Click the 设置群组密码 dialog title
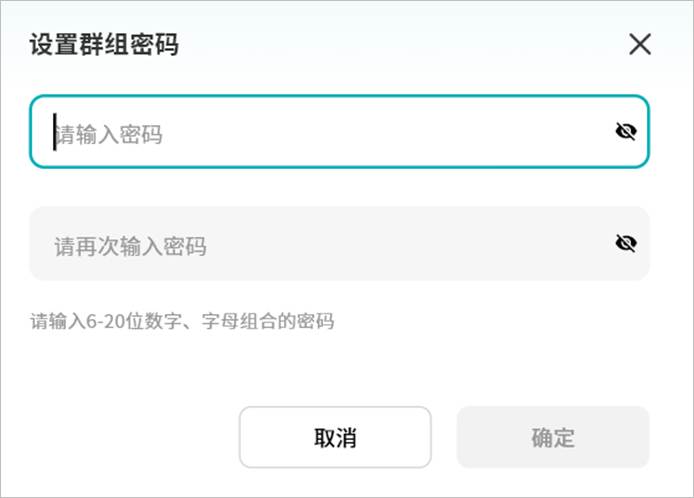The image size is (694, 498). tap(104, 44)
